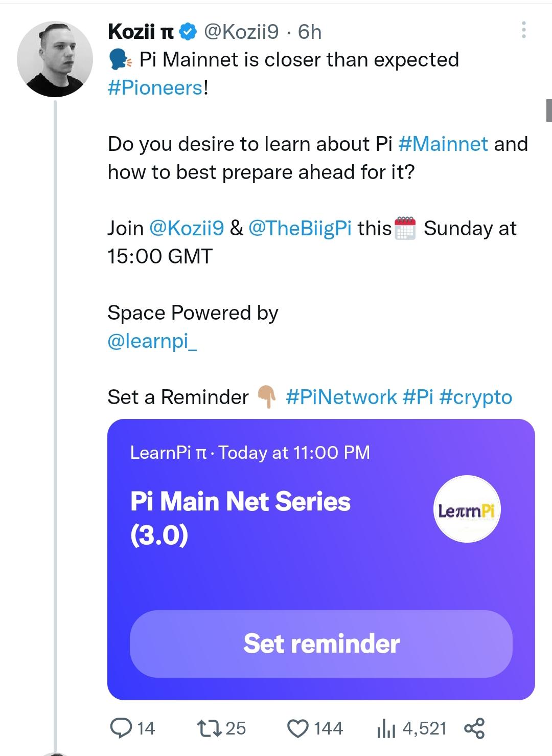Click the Kozii π display name

141,32
